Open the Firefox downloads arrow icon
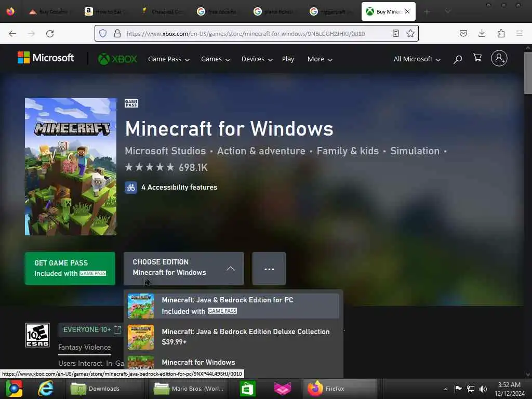 point(482,33)
